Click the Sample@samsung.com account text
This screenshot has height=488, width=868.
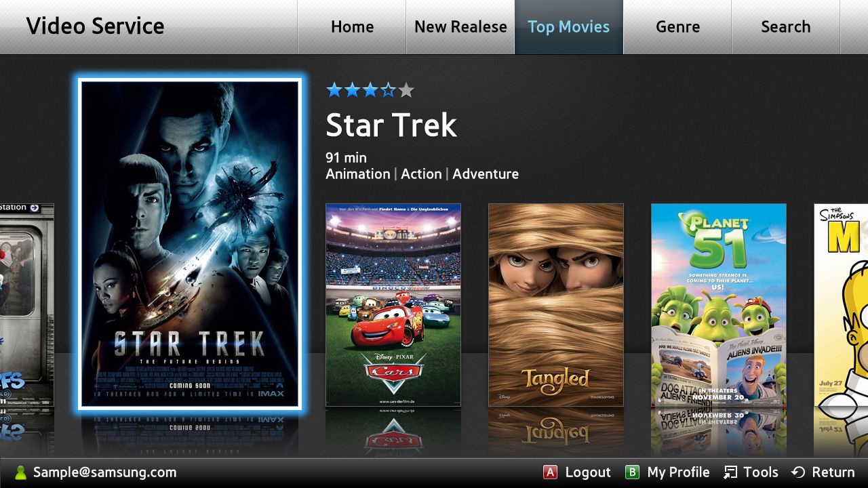point(104,472)
